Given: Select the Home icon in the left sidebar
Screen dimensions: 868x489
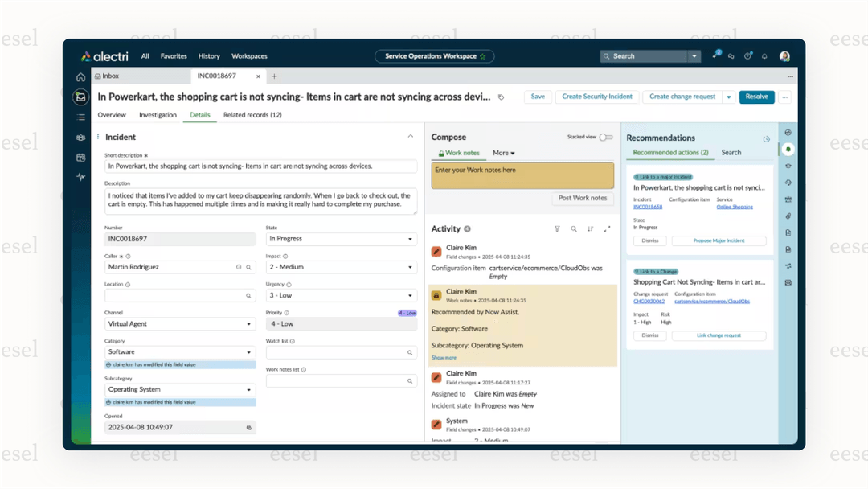Looking at the screenshot, I should click(80, 77).
